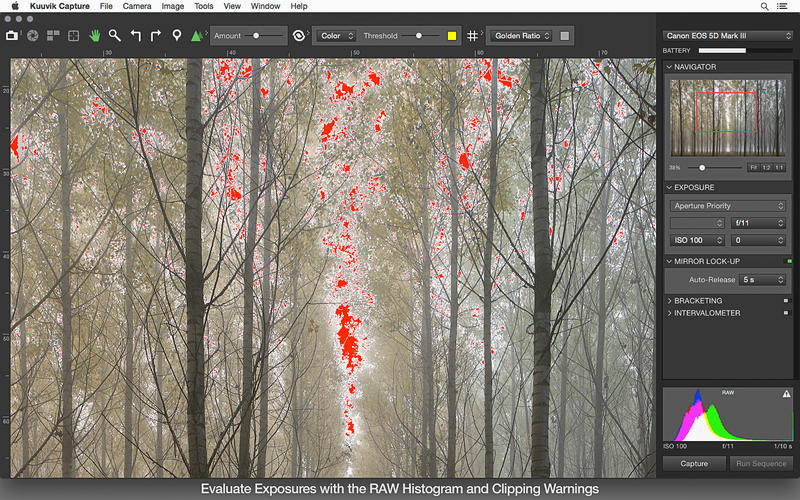Screen dimensions: 800x500
Task: Click the rotate right arrow icon
Action: [156, 36]
